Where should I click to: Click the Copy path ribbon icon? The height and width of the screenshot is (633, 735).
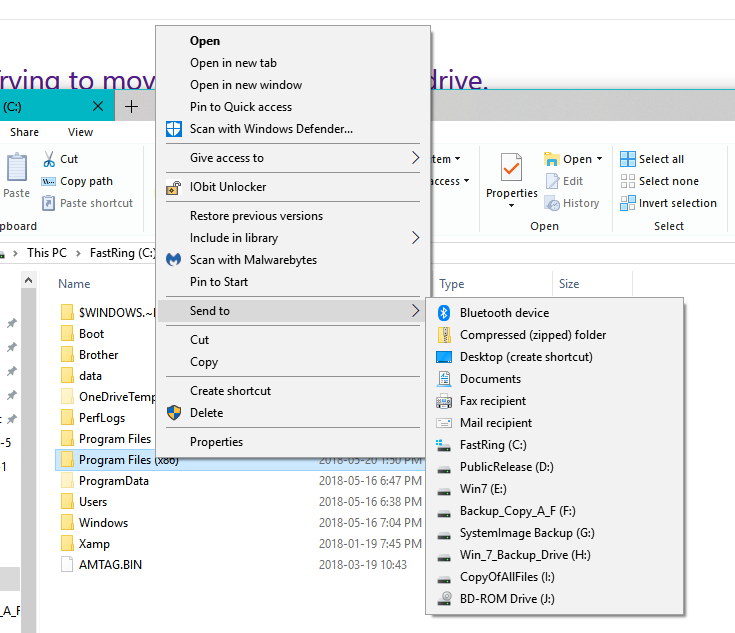click(48, 181)
